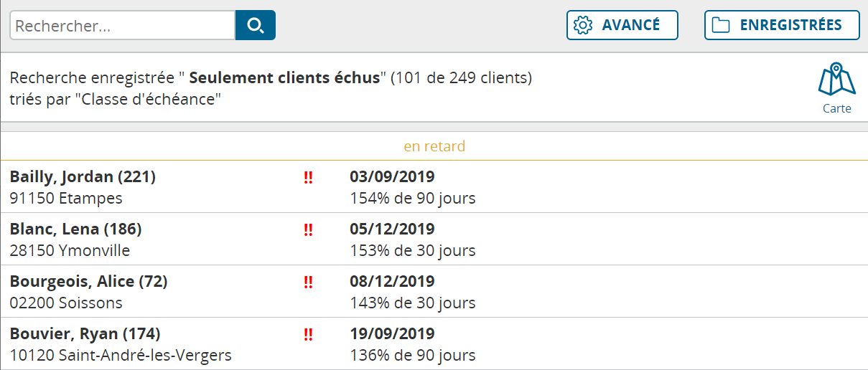Click overdue alert icon for Bouvier, Ryan
868x370 pixels.
click(x=308, y=334)
